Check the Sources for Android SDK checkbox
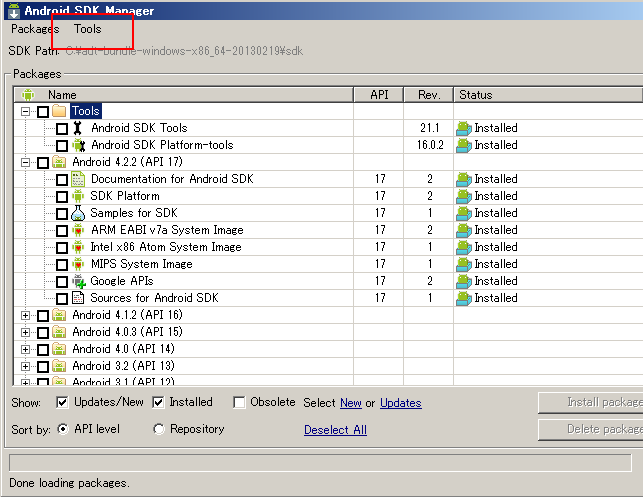Viewport: 643px width, 497px height. pos(62,299)
